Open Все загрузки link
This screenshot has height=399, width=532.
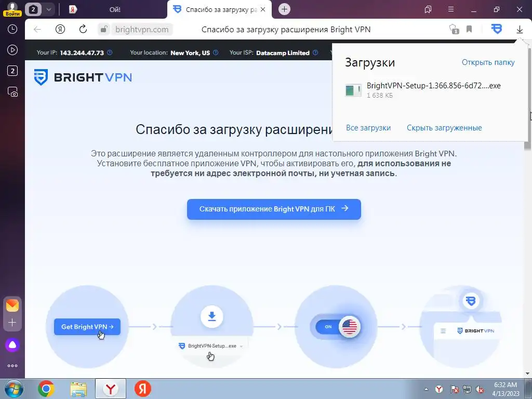(368, 128)
